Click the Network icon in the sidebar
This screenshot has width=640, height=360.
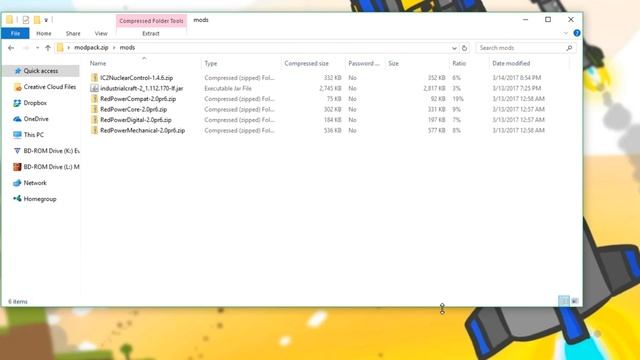click(x=17, y=183)
